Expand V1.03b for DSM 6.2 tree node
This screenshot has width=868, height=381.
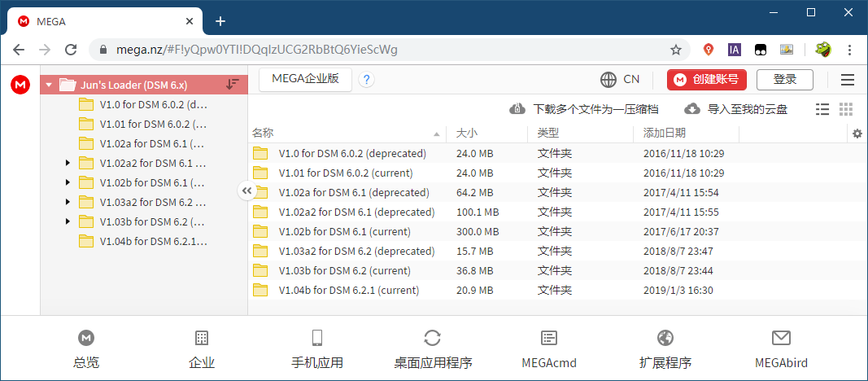tap(68, 221)
